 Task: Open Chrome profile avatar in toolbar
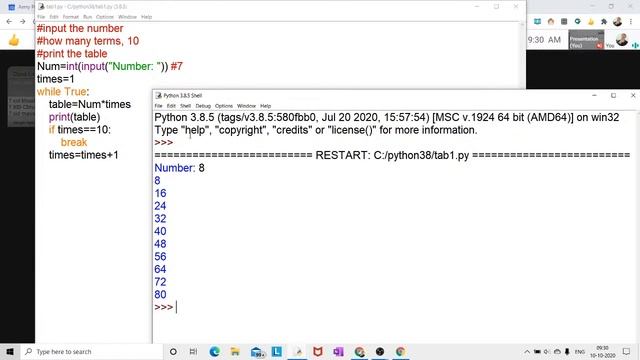617,21
